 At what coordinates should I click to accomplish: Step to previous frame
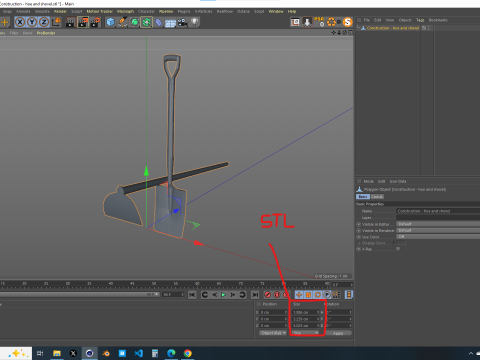pyautogui.click(x=214, y=295)
